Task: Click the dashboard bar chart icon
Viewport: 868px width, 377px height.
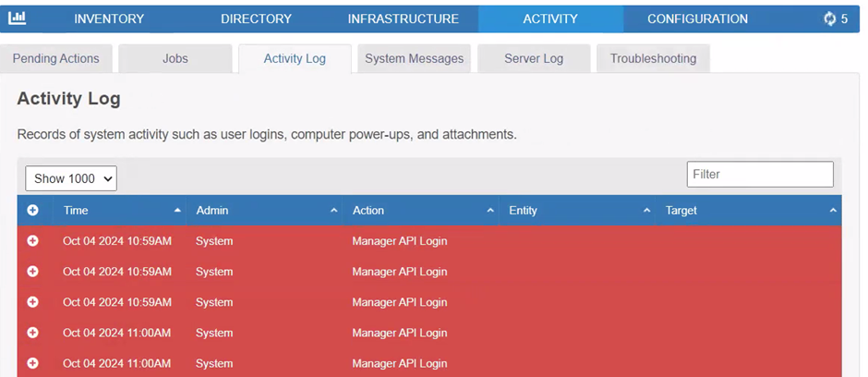Action: point(18,18)
